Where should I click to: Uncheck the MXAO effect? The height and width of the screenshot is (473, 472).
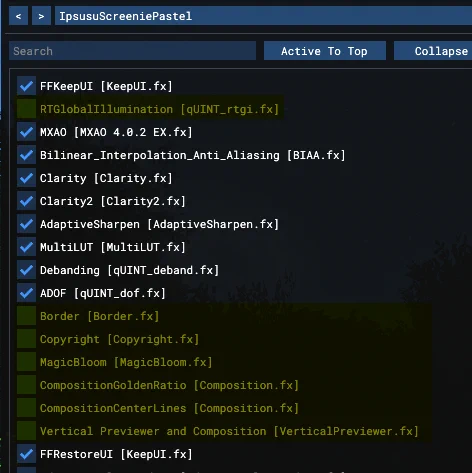[x=26, y=132]
